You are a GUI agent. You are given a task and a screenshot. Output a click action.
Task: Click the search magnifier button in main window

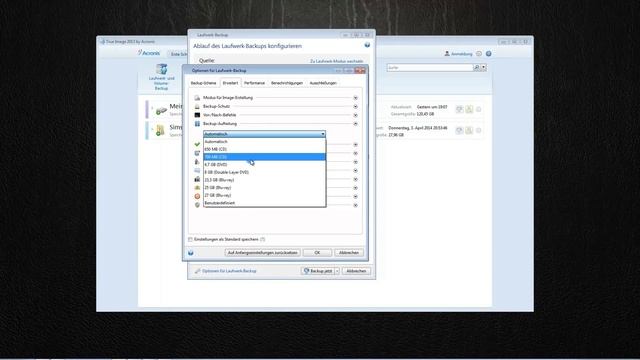coord(476,67)
